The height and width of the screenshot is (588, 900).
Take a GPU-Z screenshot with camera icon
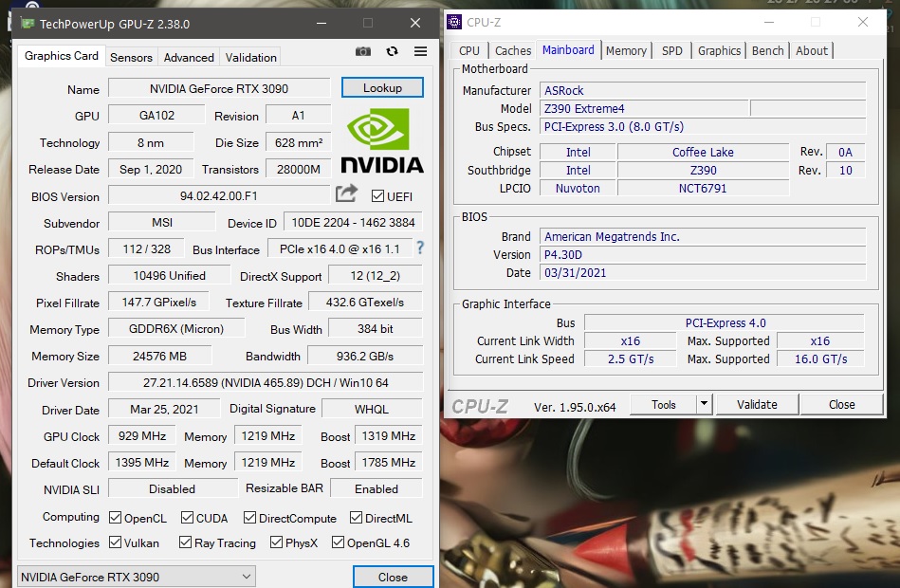point(363,51)
